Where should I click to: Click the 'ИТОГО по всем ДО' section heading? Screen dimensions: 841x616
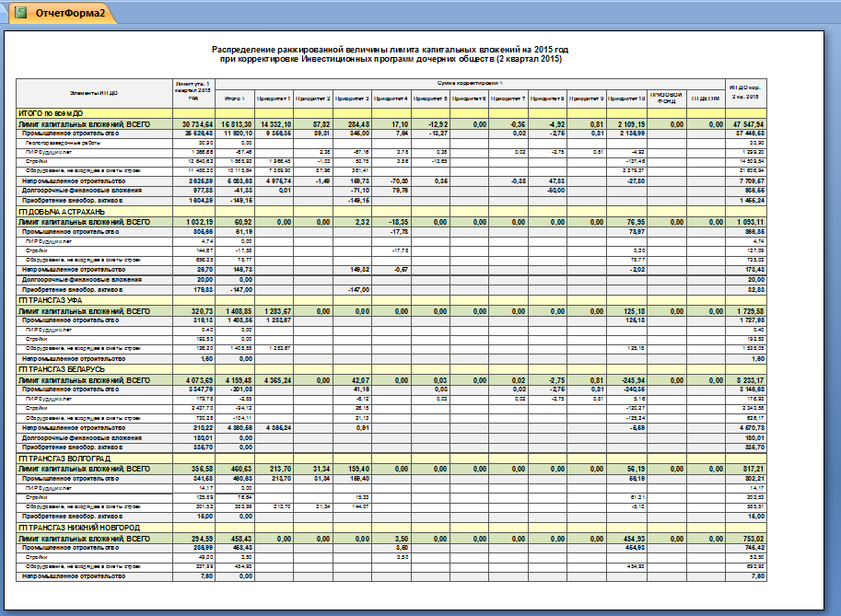51,113
